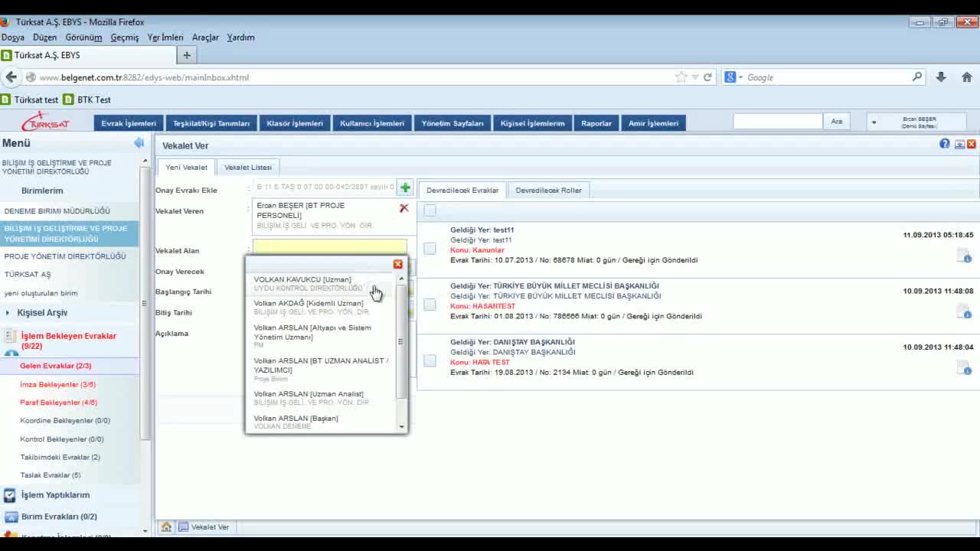The image size is (980, 551).
Task: Click the green plus icon beside Onay Evrakı Ekle
Action: pos(405,187)
